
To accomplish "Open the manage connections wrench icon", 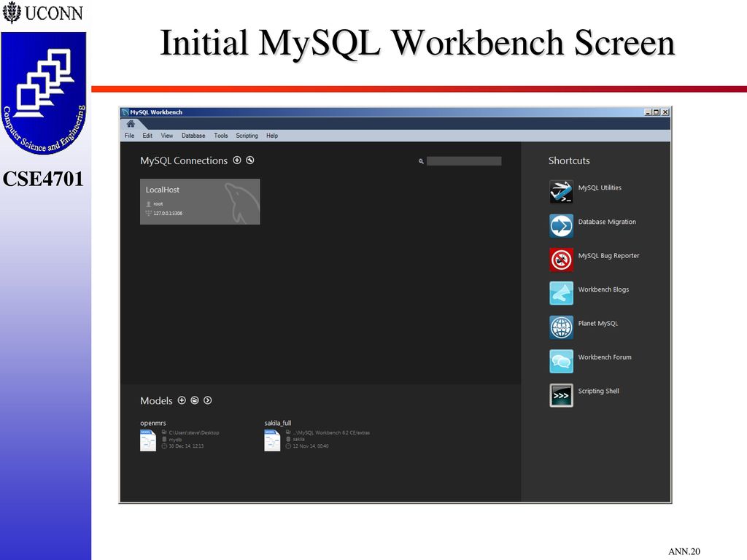I will click(x=250, y=160).
